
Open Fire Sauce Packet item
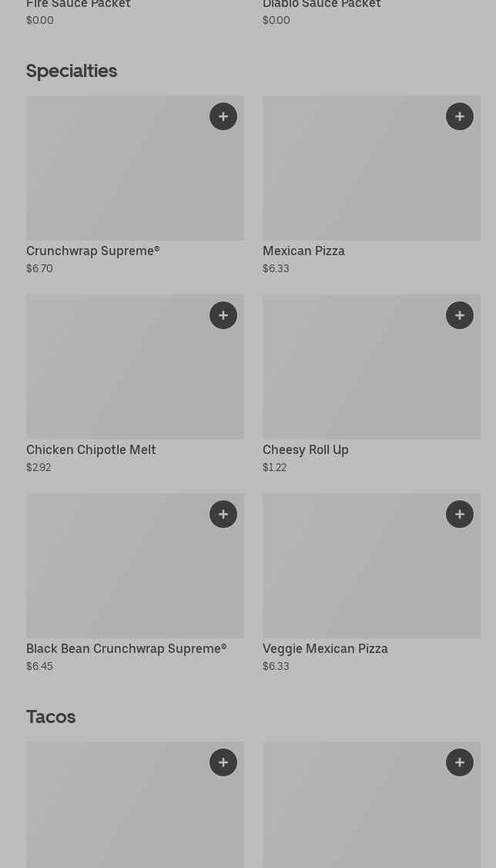point(79,5)
